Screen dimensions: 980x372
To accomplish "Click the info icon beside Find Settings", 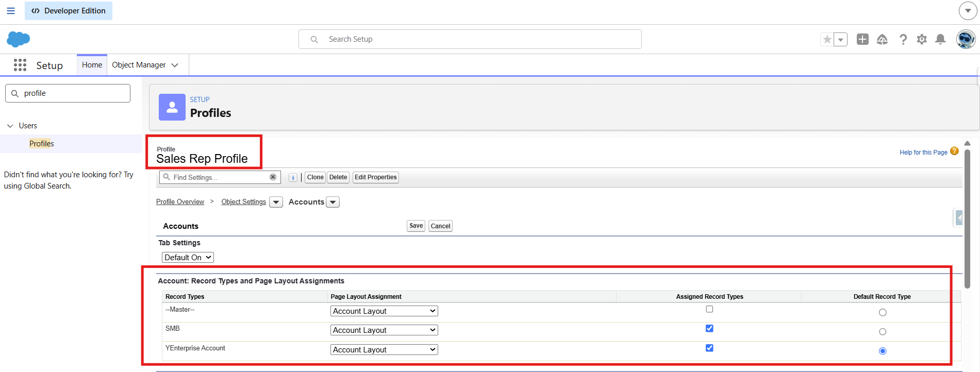I will click(x=293, y=177).
